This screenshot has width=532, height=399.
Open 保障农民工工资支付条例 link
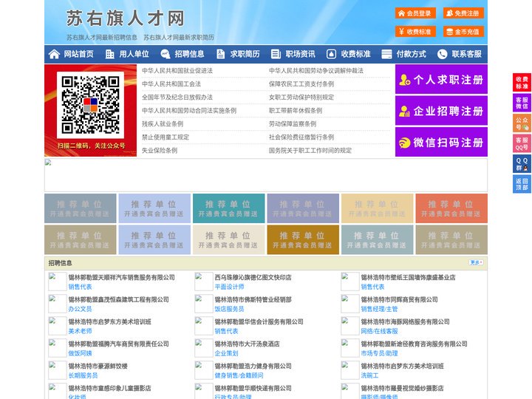[301, 83]
